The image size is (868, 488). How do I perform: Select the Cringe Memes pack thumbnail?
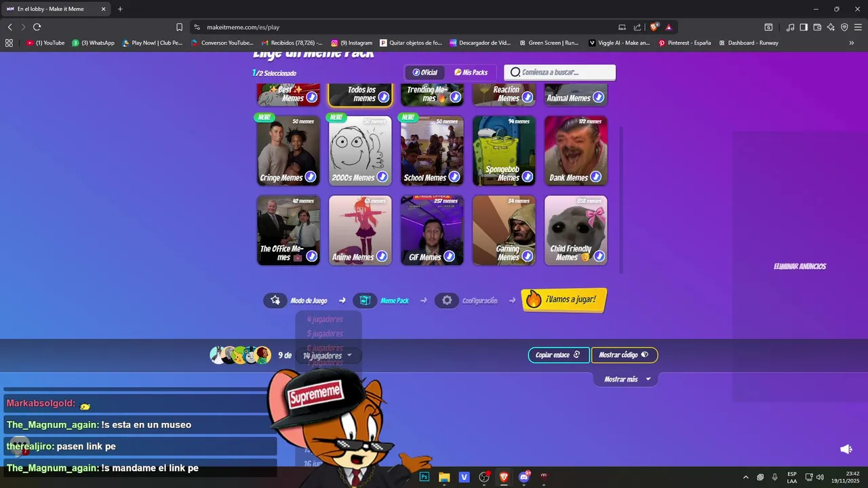(288, 150)
